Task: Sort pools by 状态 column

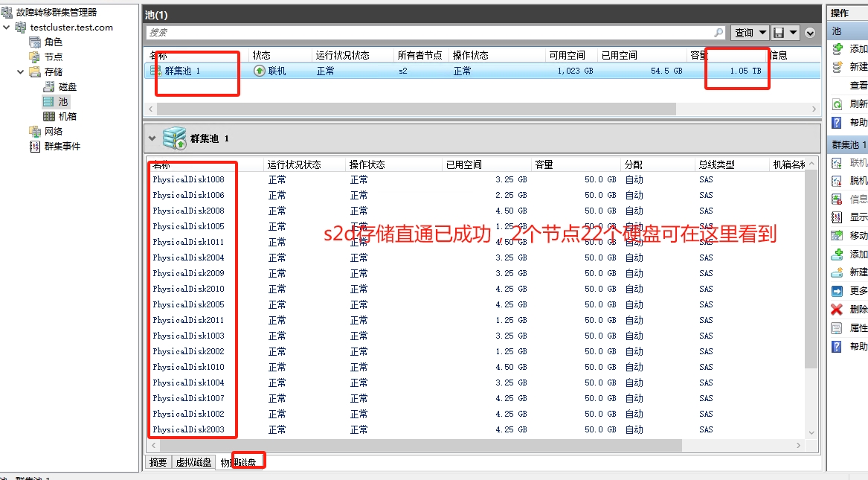Action: [261, 55]
